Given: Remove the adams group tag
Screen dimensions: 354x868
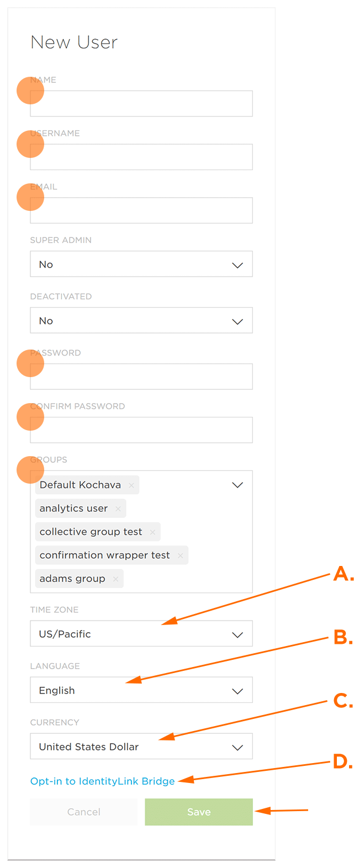Looking at the screenshot, I should tap(115, 579).
